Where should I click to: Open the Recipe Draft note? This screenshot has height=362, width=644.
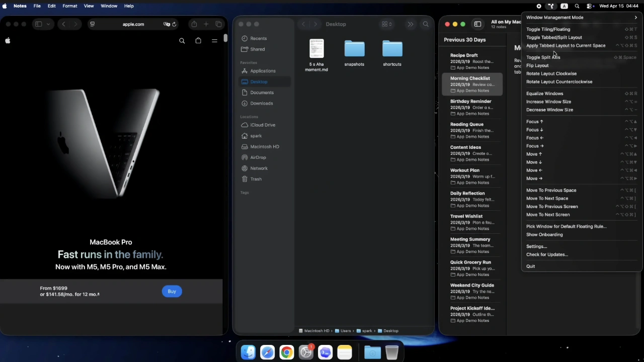472,61
